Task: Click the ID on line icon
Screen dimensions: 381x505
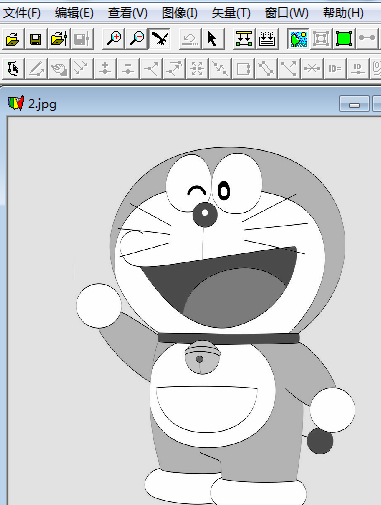Action: tap(358, 69)
